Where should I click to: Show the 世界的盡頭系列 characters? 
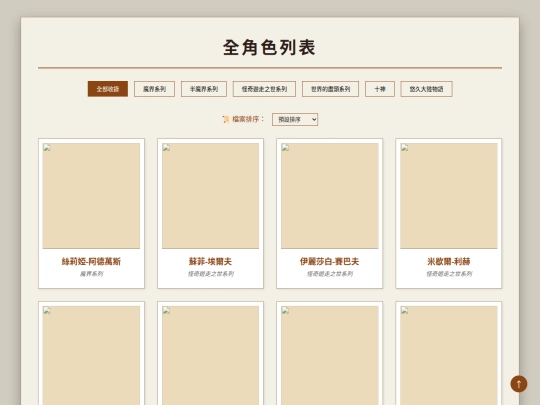pyautogui.click(x=330, y=89)
